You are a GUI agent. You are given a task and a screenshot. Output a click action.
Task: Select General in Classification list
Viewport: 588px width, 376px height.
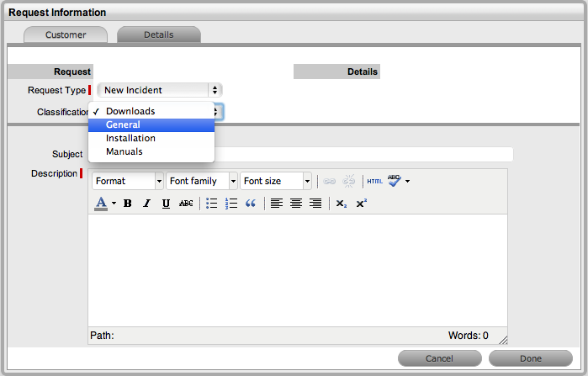tap(151, 124)
